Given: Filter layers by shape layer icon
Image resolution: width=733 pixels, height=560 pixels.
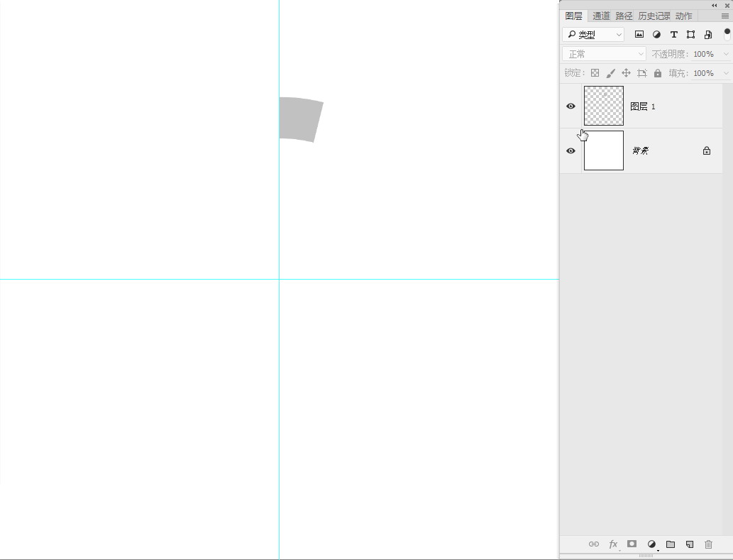Looking at the screenshot, I should [690, 34].
